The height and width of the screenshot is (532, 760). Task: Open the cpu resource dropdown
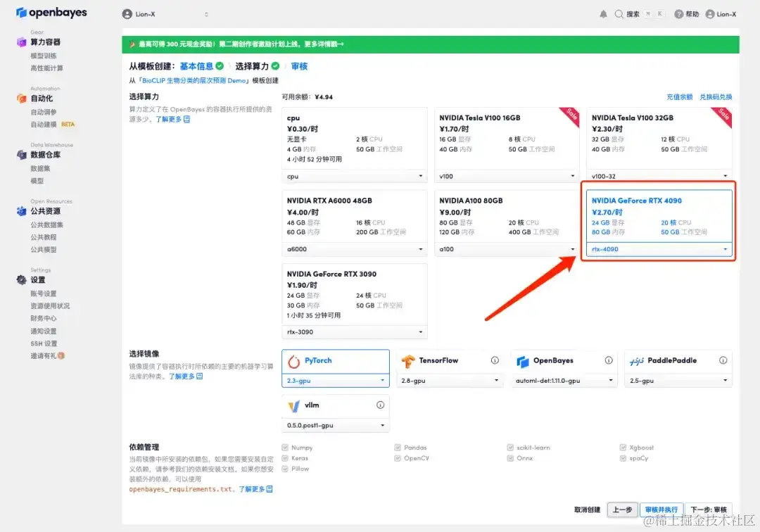click(354, 177)
